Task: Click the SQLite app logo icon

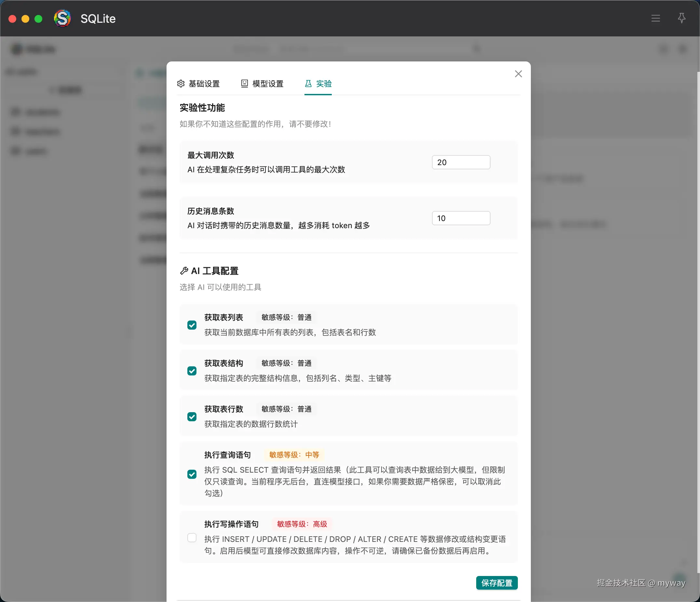Action: click(x=62, y=18)
